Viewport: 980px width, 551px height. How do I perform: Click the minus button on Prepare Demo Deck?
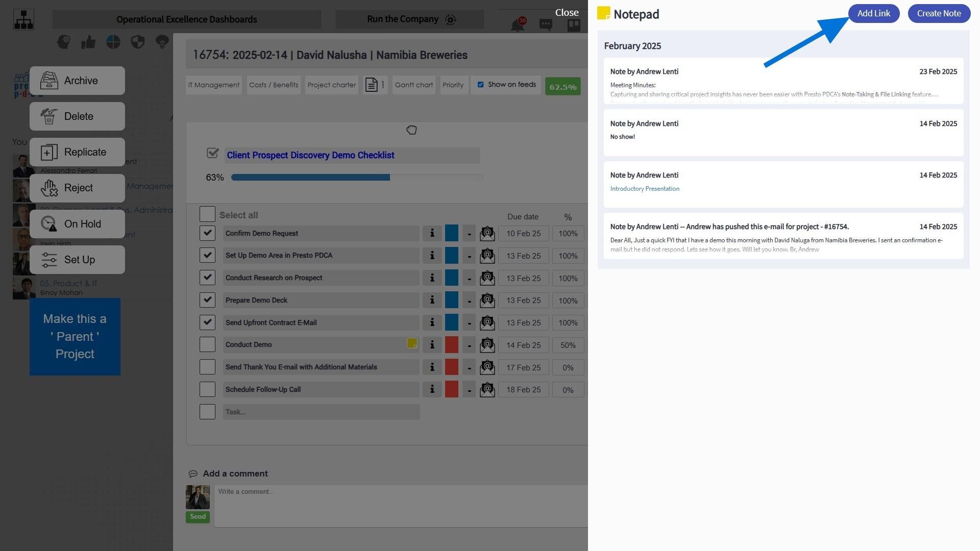point(469,300)
